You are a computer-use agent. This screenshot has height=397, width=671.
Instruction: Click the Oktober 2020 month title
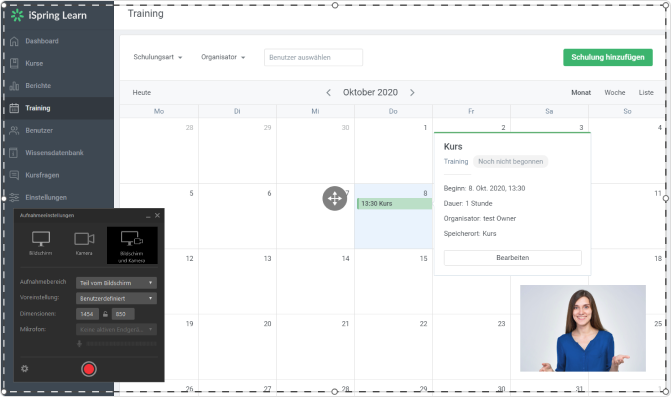pyautogui.click(x=370, y=92)
